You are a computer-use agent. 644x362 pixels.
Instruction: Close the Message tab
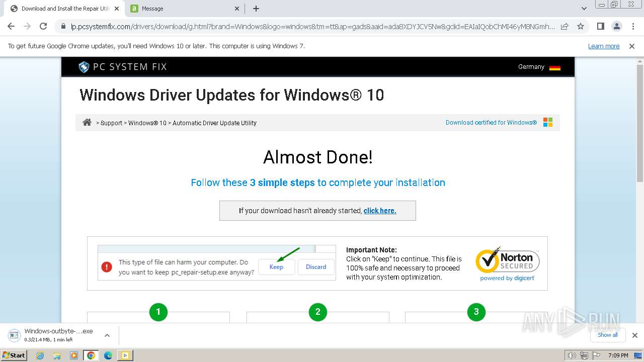[x=237, y=9]
